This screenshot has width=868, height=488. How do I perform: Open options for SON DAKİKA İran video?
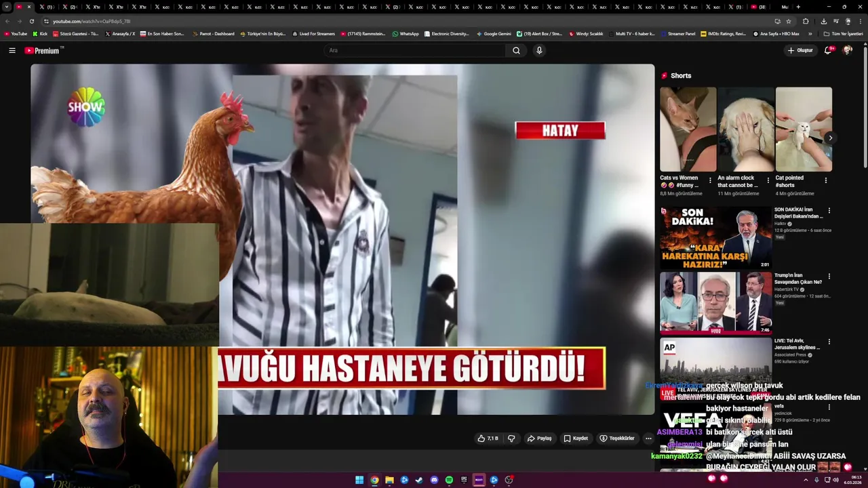829,211
